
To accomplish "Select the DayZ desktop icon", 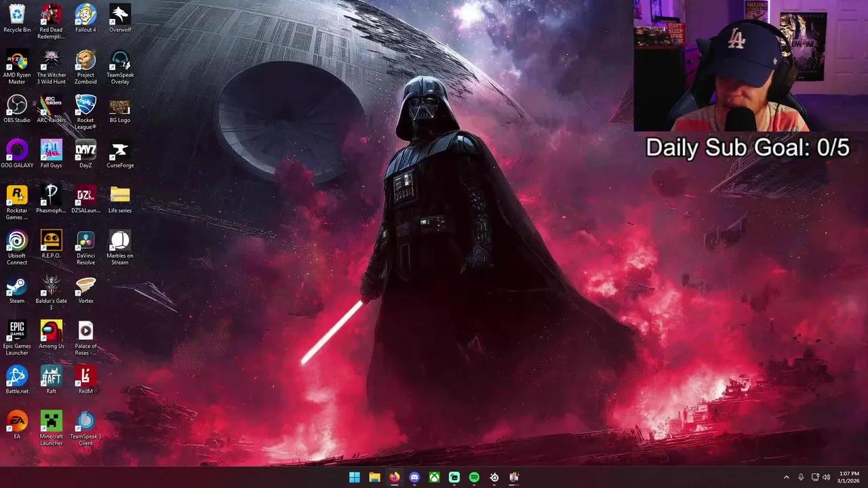I will pyautogui.click(x=85, y=155).
